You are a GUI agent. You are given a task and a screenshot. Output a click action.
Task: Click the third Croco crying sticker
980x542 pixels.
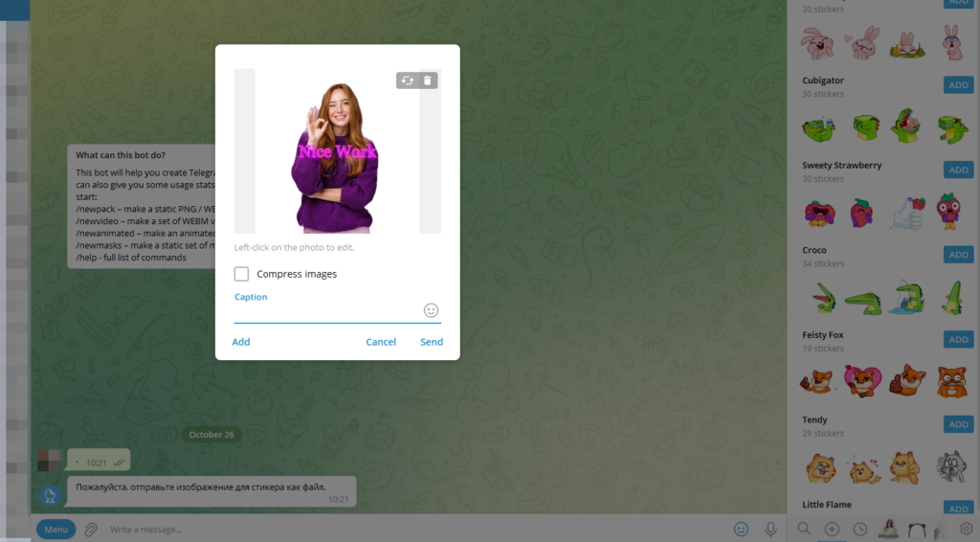pyautogui.click(x=907, y=297)
